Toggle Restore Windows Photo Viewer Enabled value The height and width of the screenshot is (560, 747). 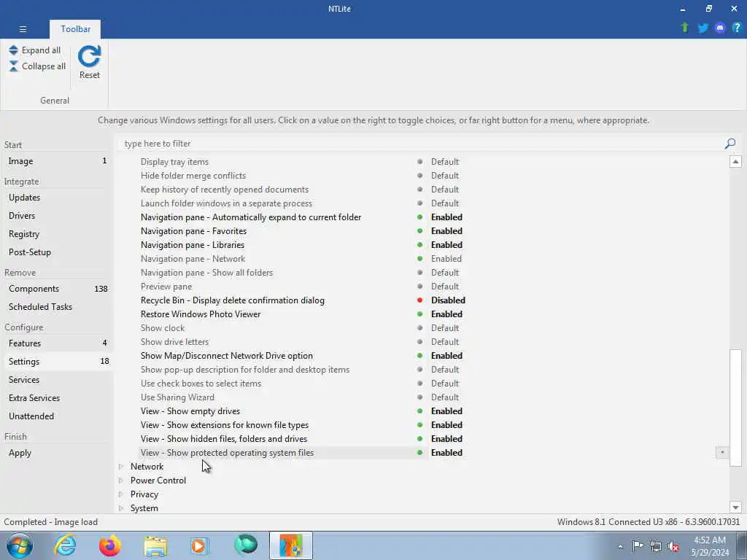tap(446, 314)
